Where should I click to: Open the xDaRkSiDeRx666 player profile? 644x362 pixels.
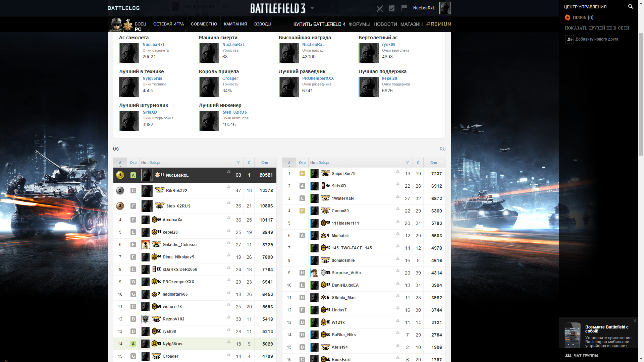tap(180, 269)
